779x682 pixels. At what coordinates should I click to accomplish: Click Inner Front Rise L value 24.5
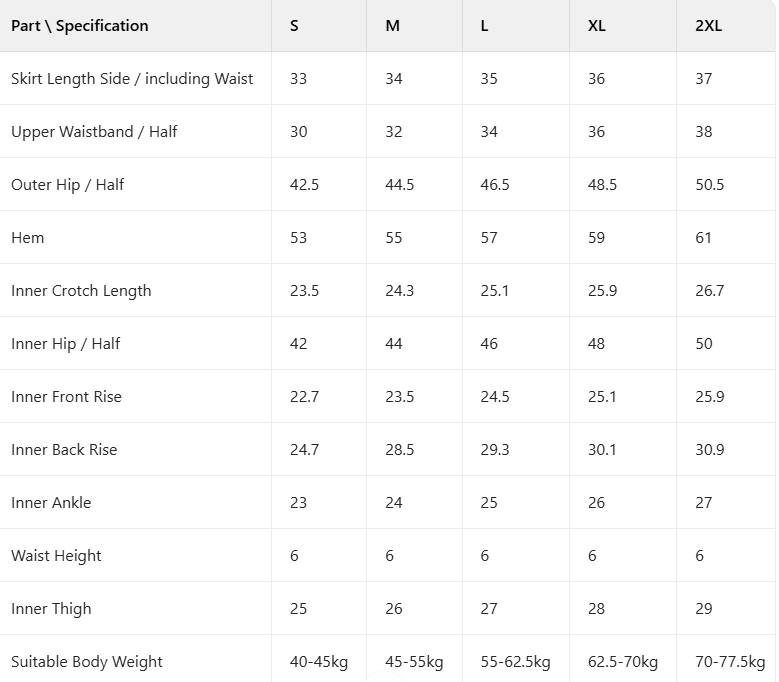click(x=495, y=397)
